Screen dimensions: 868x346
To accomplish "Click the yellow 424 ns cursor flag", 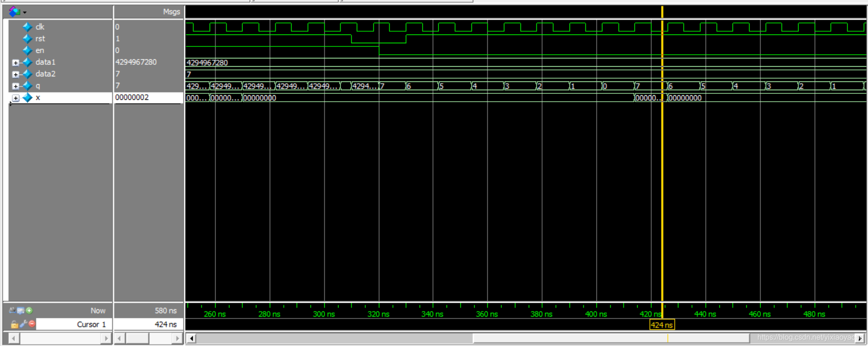I will (662, 325).
